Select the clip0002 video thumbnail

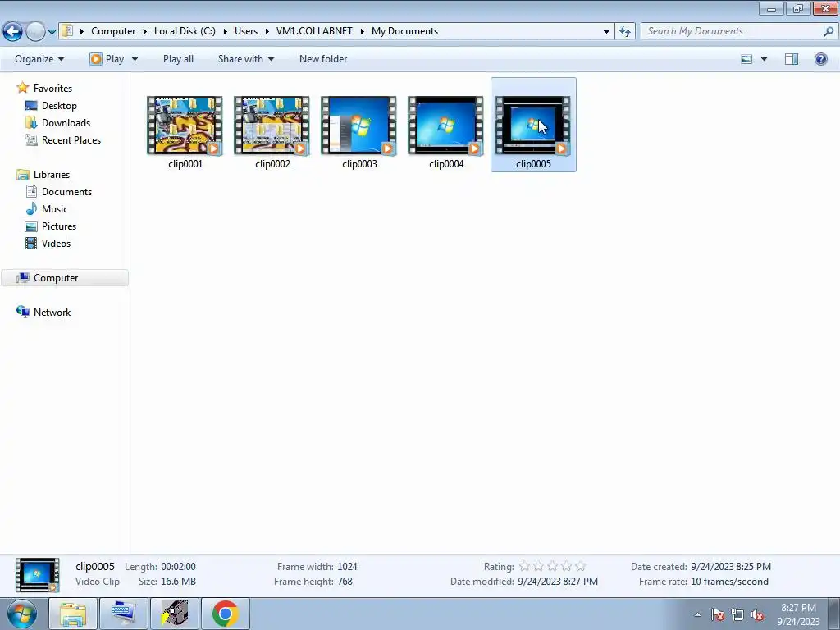coord(272,126)
